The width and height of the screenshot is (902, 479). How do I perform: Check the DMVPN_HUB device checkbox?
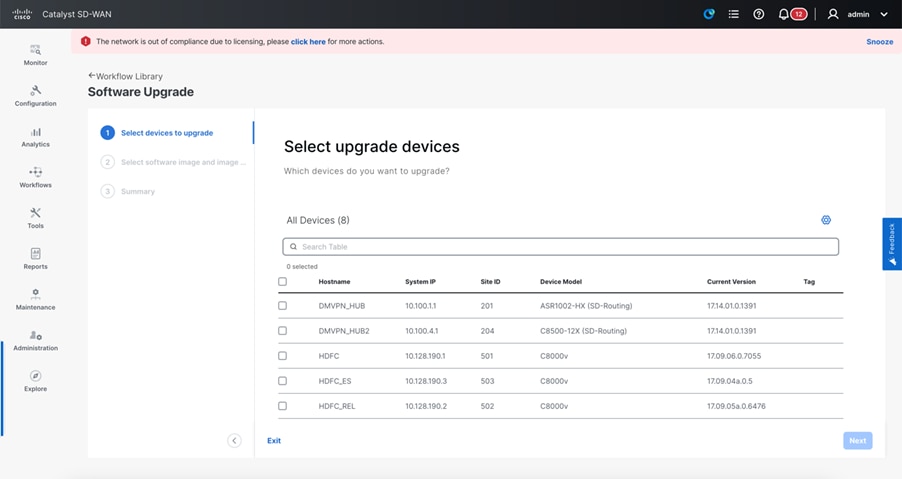point(282,305)
